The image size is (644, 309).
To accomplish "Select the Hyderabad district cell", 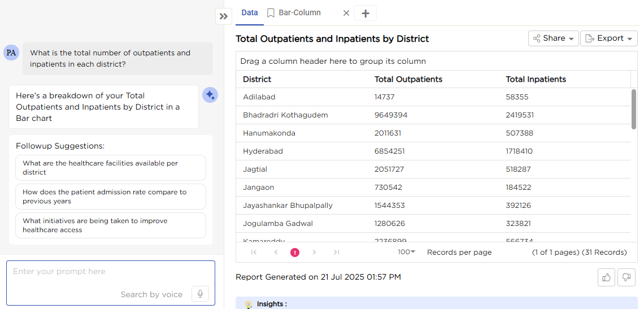I will (263, 151).
